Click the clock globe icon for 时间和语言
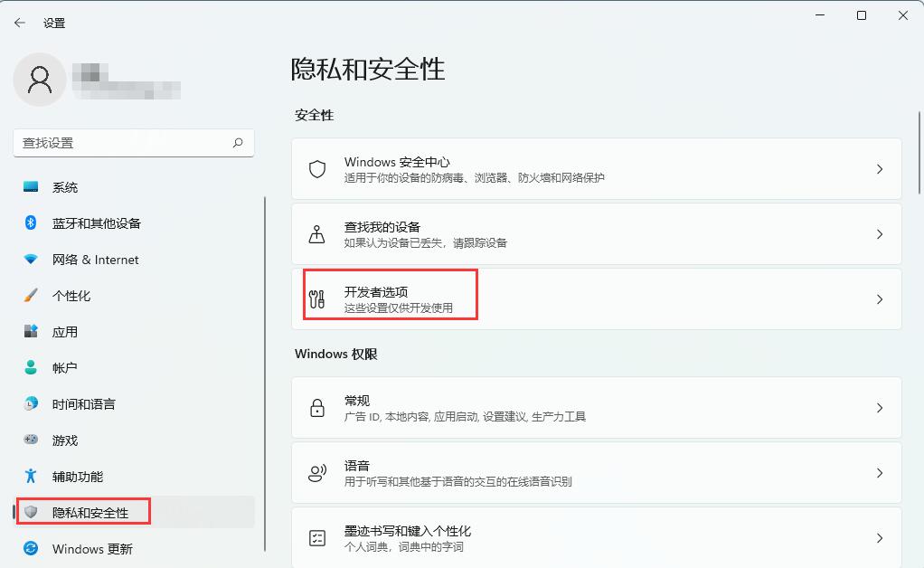The width and height of the screenshot is (924, 568). point(31,403)
